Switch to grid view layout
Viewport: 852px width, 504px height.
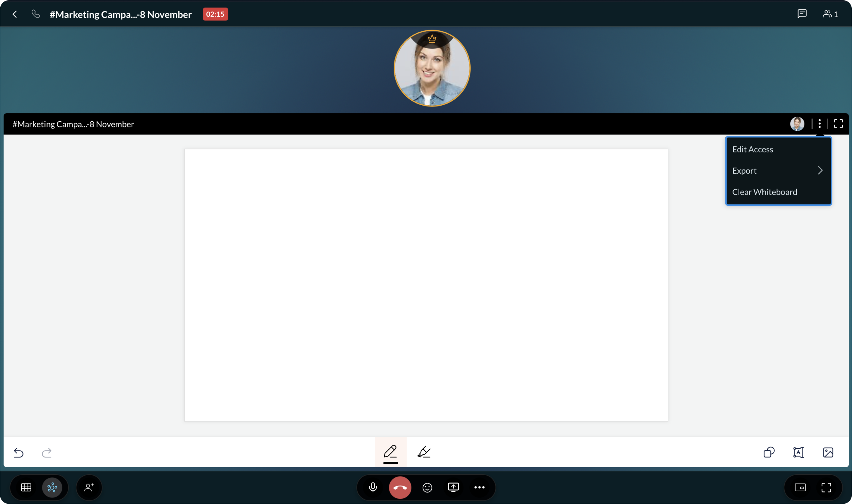(26, 487)
